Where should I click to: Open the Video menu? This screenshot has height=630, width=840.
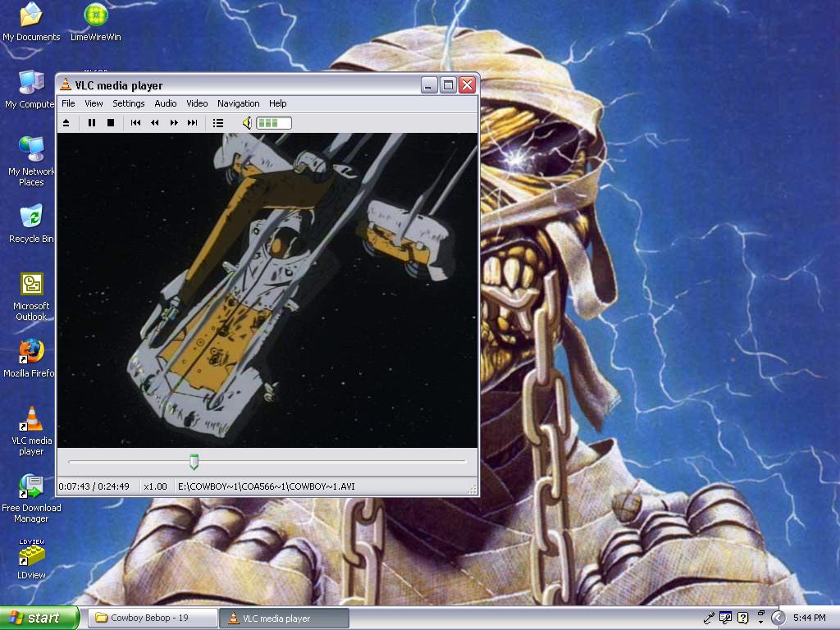(197, 103)
